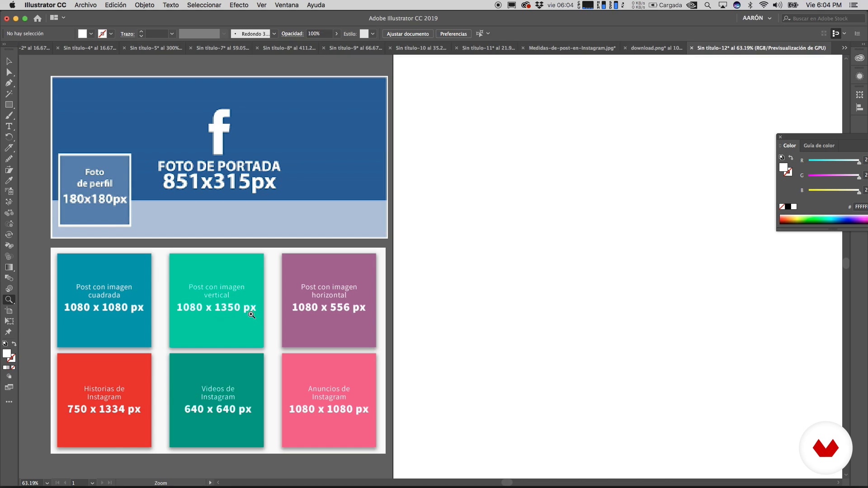Select the Gradient tool

(x=9, y=267)
